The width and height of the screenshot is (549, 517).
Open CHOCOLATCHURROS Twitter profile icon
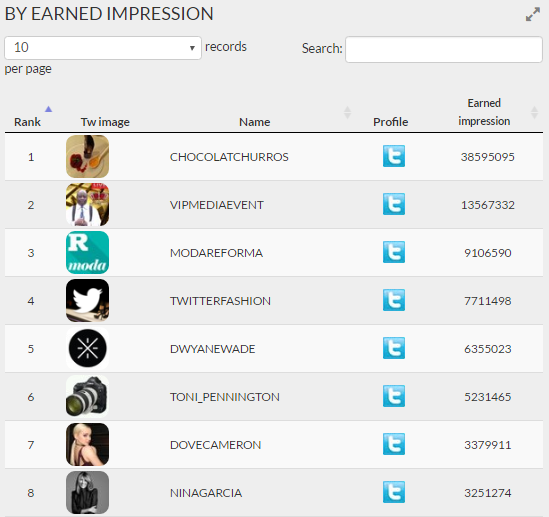(394, 156)
